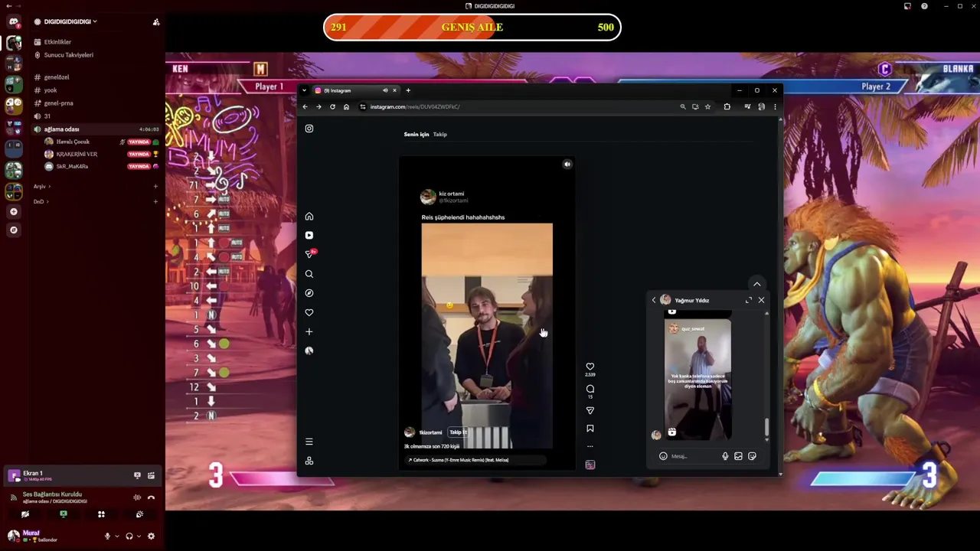The height and width of the screenshot is (551, 980).
Task: Toggle Discord microphone mute
Action: pyautogui.click(x=107, y=536)
